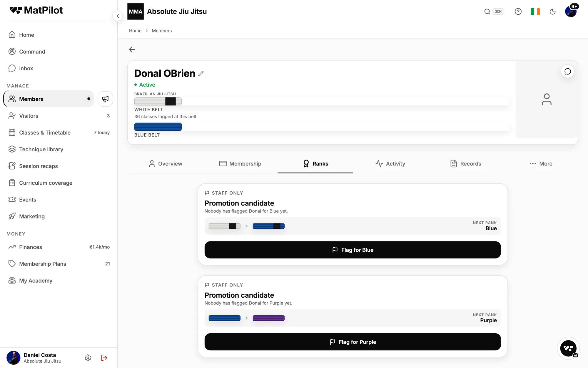The image size is (588, 368).
Task: Open the MatPilot AI assistant bubble
Action: click(x=568, y=348)
